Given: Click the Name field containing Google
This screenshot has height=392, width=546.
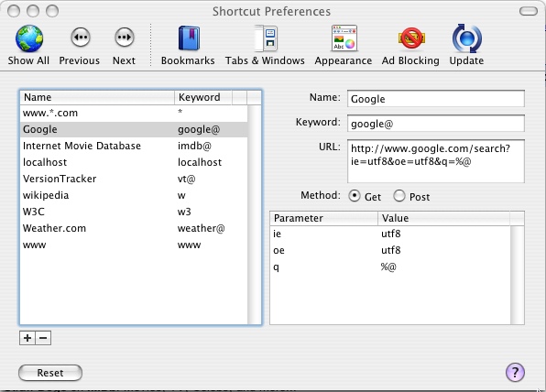Looking at the screenshot, I should (x=436, y=99).
